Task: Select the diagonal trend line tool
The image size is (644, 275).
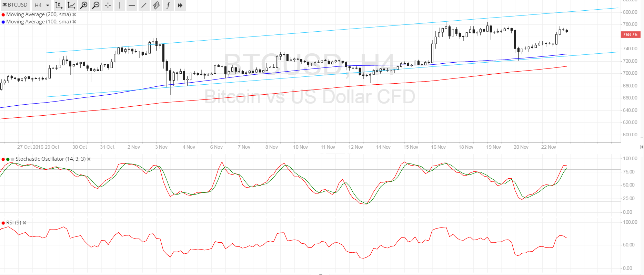Action: (144, 5)
